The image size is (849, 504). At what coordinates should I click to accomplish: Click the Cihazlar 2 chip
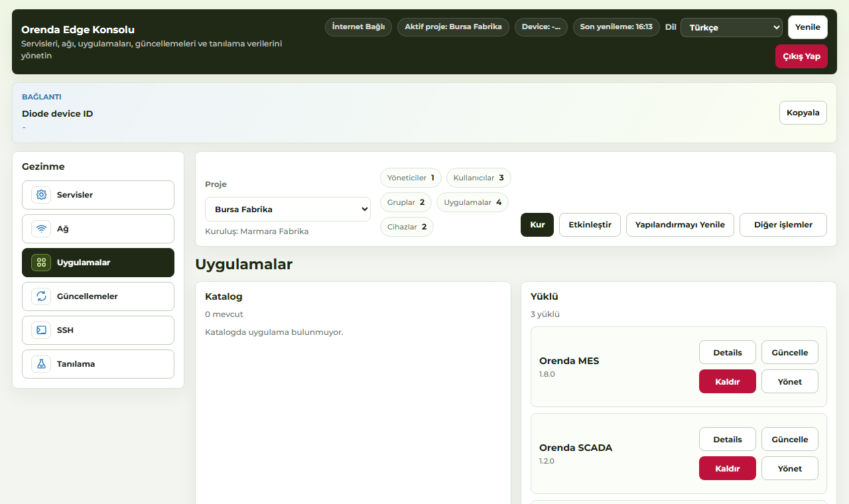click(x=407, y=227)
